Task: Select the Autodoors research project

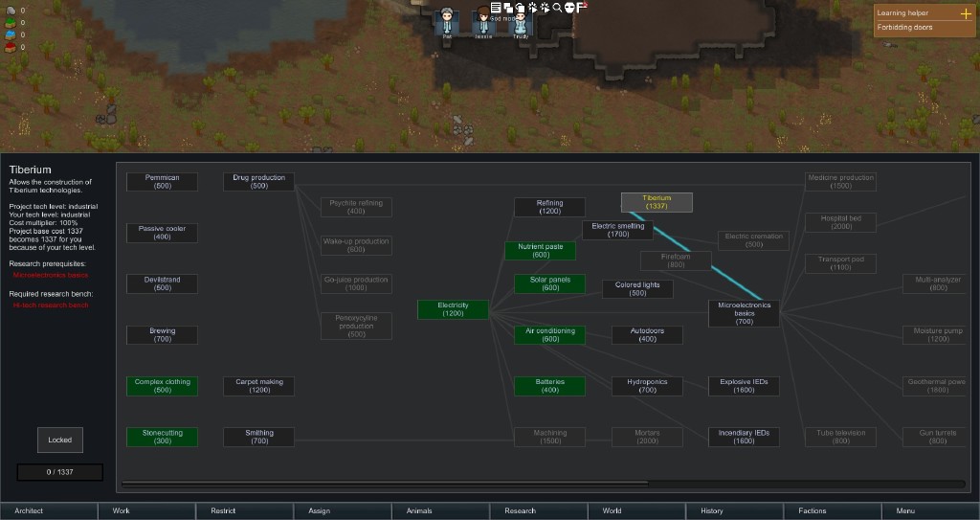Action: (x=647, y=335)
